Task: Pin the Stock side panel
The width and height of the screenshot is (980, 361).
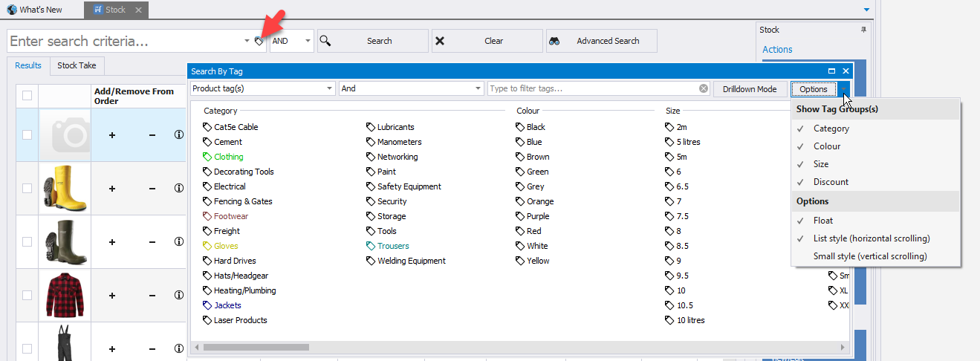Action: (x=863, y=30)
